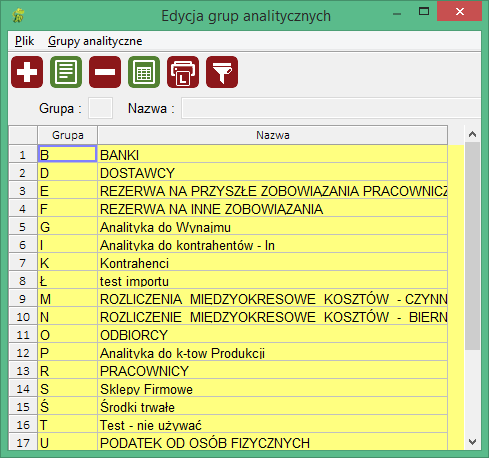Image resolution: width=489 pixels, height=458 pixels.
Task: Click the red plus add group icon
Action: click(27, 72)
